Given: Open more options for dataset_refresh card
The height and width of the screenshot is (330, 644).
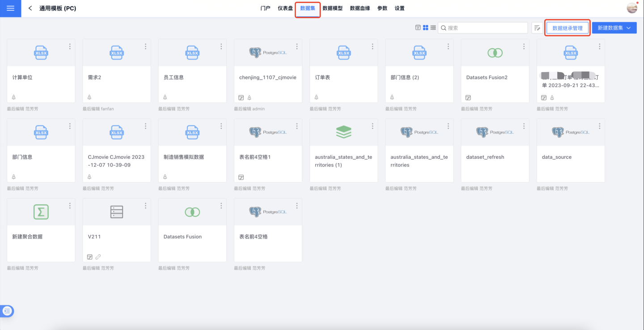Looking at the screenshot, I should coord(524,126).
